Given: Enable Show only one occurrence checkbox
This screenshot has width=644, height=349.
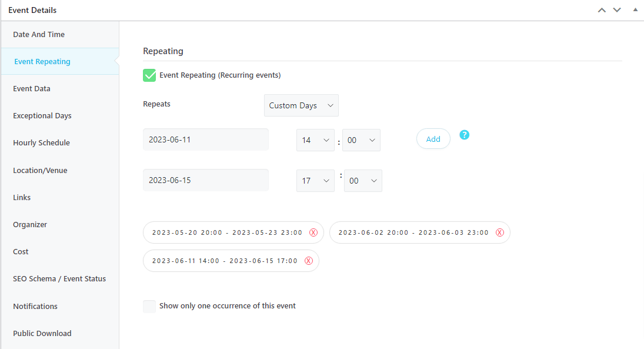Looking at the screenshot, I should pyautogui.click(x=149, y=306).
